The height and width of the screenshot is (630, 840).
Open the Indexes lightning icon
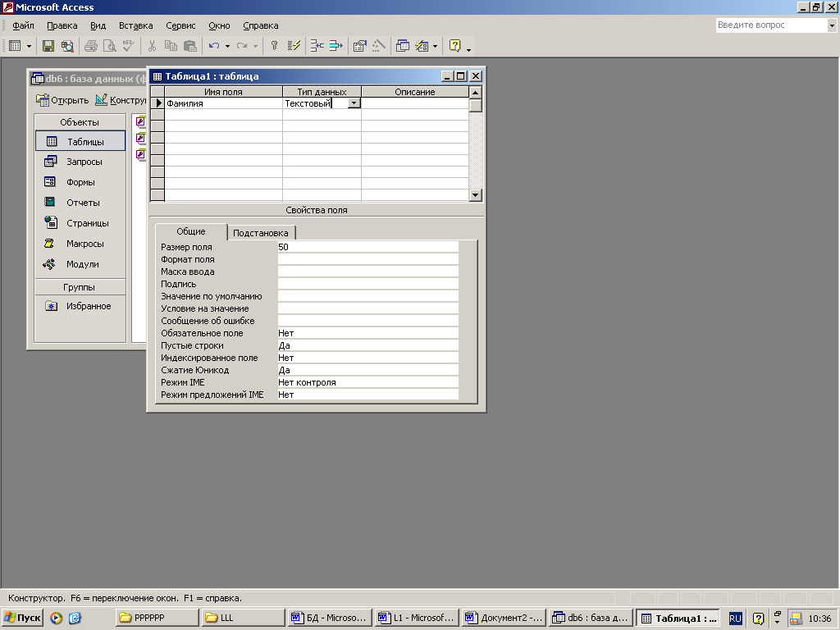click(x=294, y=46)
